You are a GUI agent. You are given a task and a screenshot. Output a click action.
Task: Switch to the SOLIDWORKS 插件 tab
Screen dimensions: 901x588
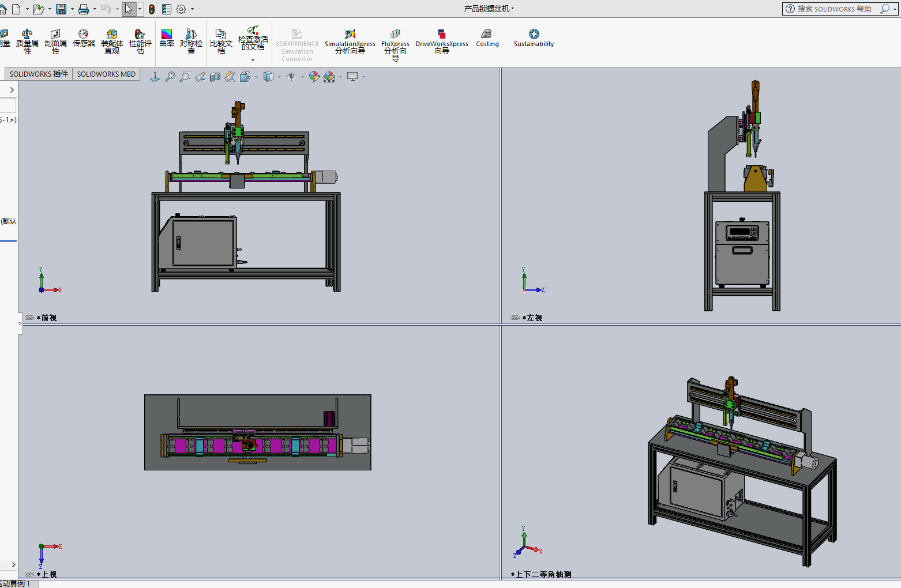(x=39, y=74)
